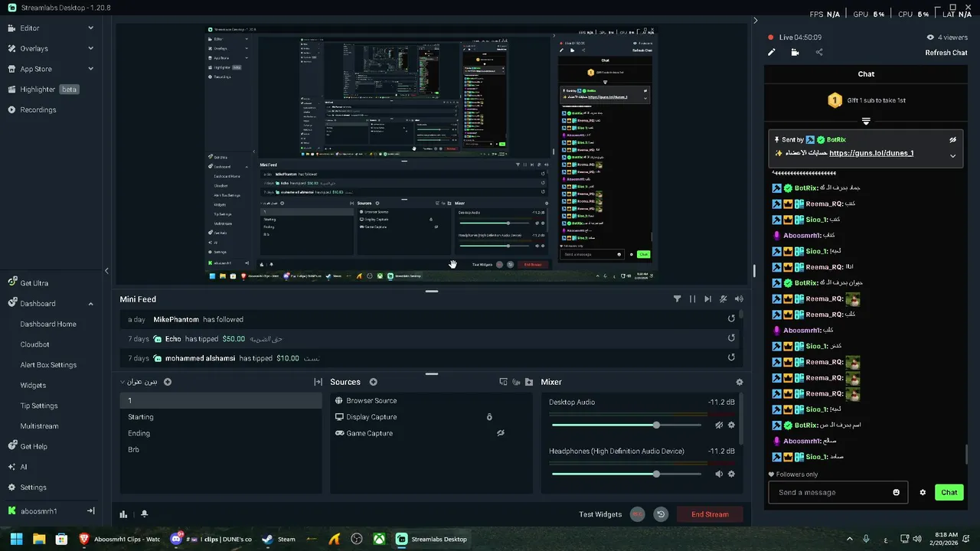Collapse the Dashboard sidebar section
The height and width of the screenshot is (551, 980).
point(90,304)
